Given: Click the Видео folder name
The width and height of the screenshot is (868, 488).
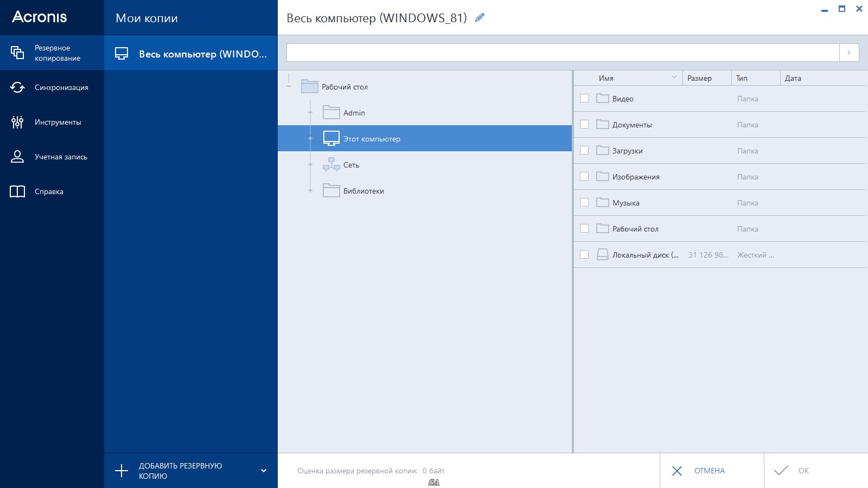Looking at the screenshot, I should (623, 99).
